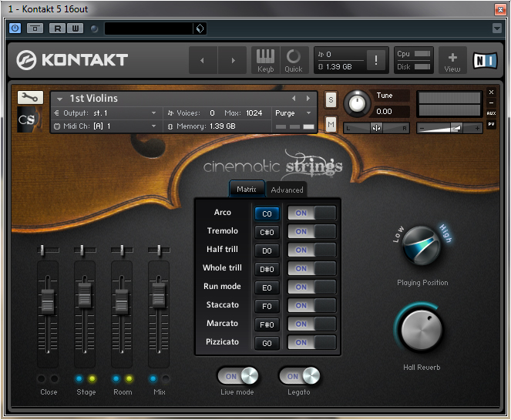The height and width of the screenshot is (420, 511).
Task: Toggle the AUX sends button
Action: click(491, 113)
